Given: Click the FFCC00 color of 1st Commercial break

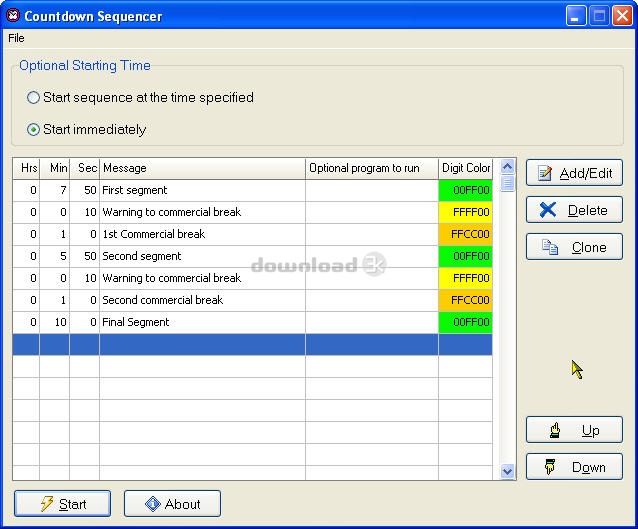Looking at the screenshot, I should 465,234.
